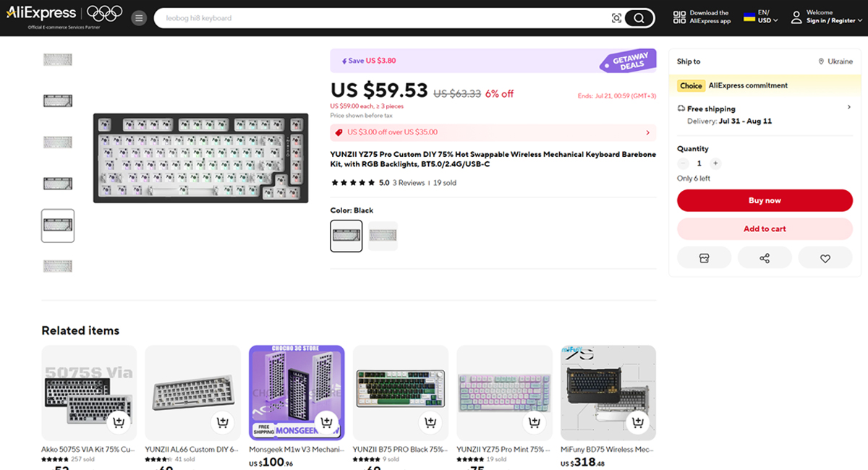Click the share icon button
This screenshot has height=470, width=868.
tap(765, 258)
